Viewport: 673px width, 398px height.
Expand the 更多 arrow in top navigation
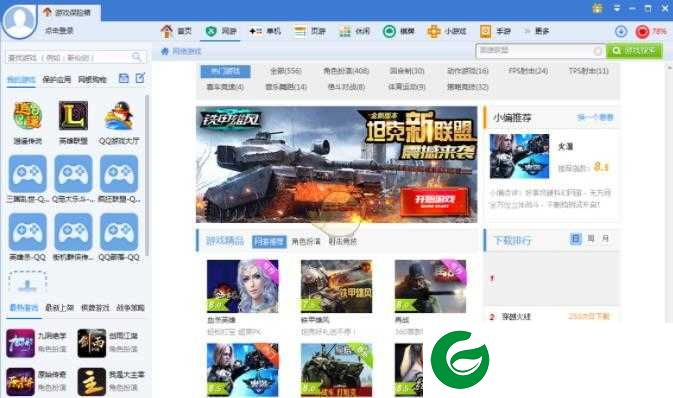[527, 31]
